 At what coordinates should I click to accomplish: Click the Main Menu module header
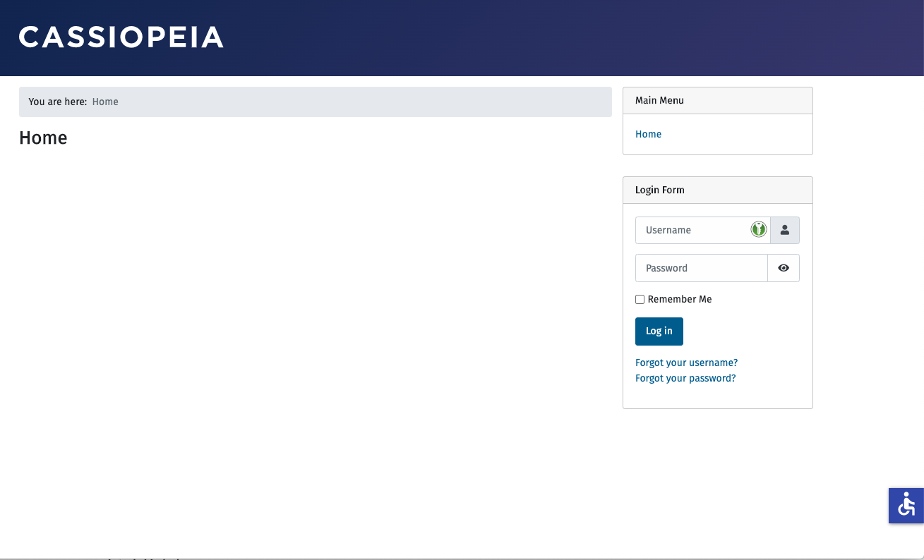click(659, 100)
